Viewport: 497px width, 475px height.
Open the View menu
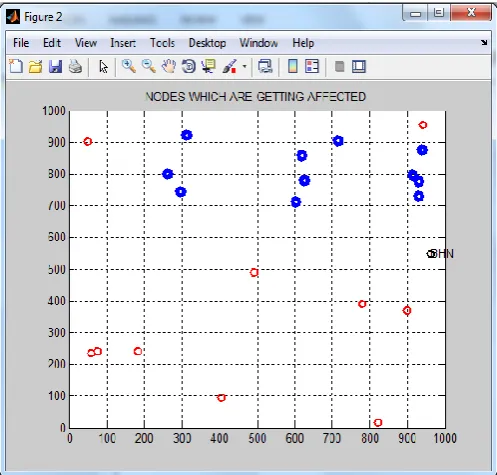[86, 43]
